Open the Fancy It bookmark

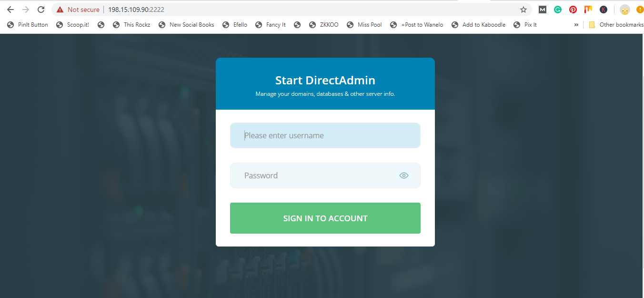click(x=271, y=25)
